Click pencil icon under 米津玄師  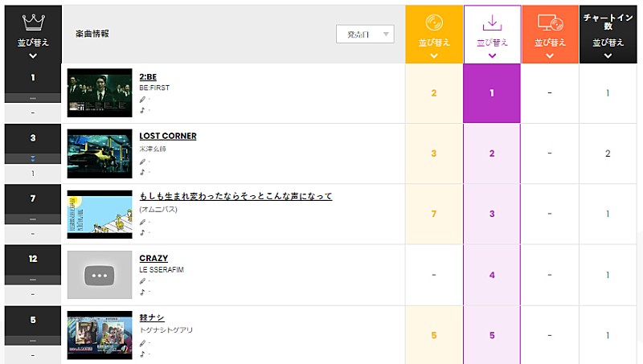tap(143, 161)
